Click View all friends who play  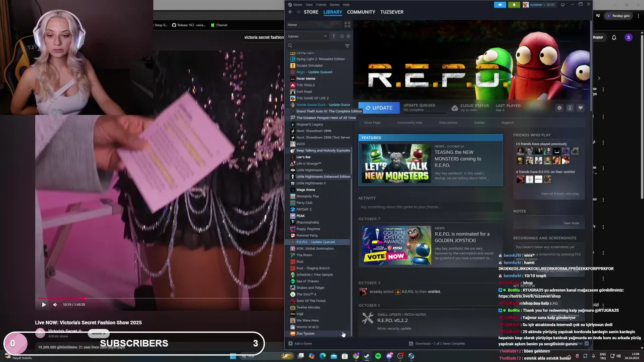(560, 194)
